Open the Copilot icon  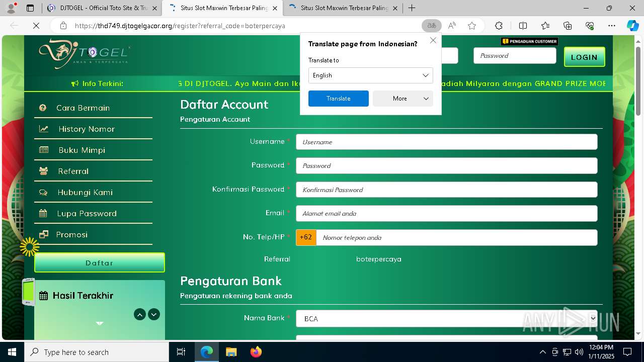(x=632, y=26)
